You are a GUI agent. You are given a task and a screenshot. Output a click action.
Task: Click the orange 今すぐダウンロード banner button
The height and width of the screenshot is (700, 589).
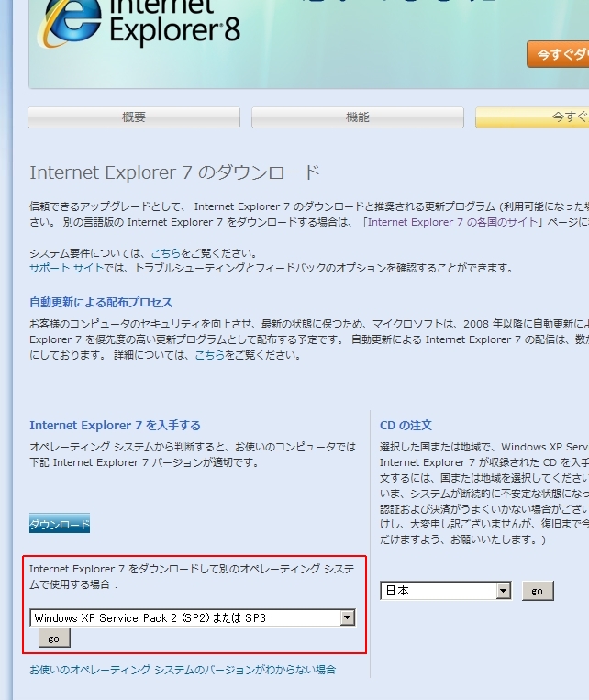pyautogui.click(x=558, y=54)
